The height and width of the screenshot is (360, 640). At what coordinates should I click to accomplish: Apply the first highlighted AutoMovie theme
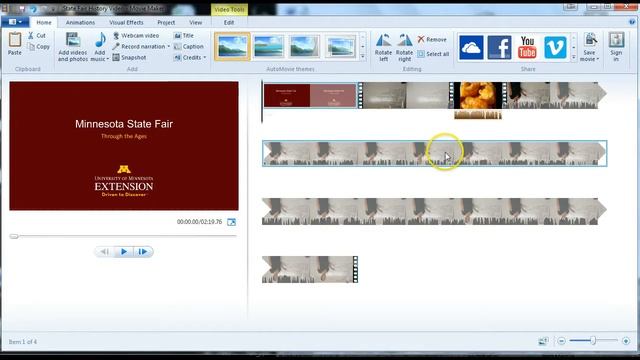232,47
